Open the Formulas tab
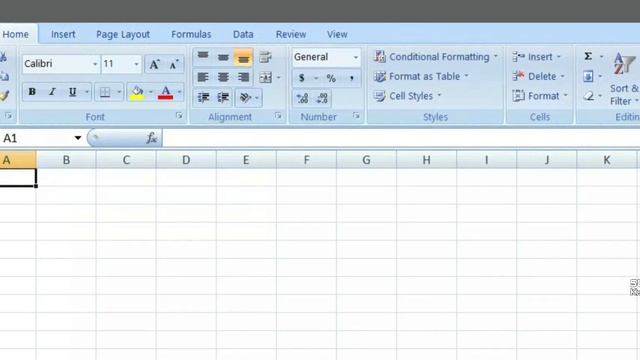 [191, 34]
